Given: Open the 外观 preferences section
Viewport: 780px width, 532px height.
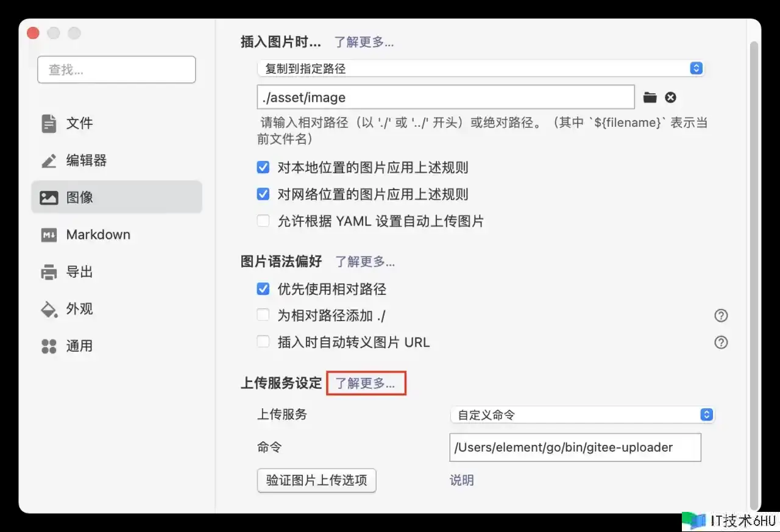Looking at the screenshot, I should click(x=116, y=309).
